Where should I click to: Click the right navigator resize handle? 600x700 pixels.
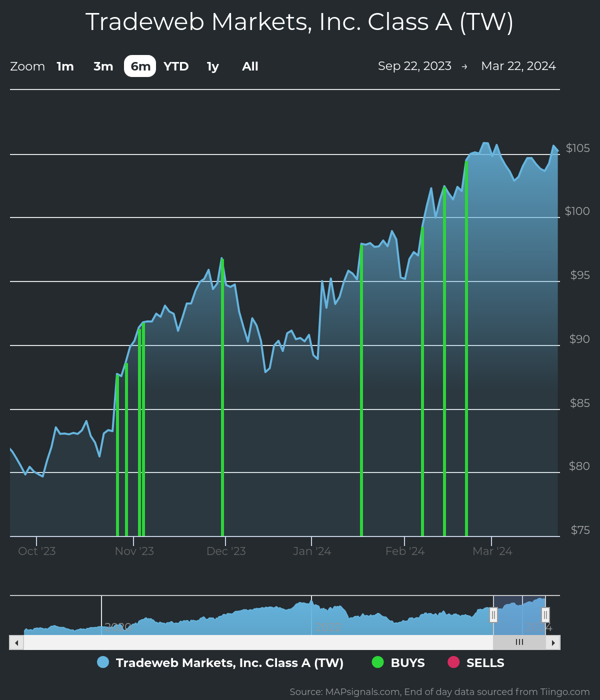(x=544, y=615)
